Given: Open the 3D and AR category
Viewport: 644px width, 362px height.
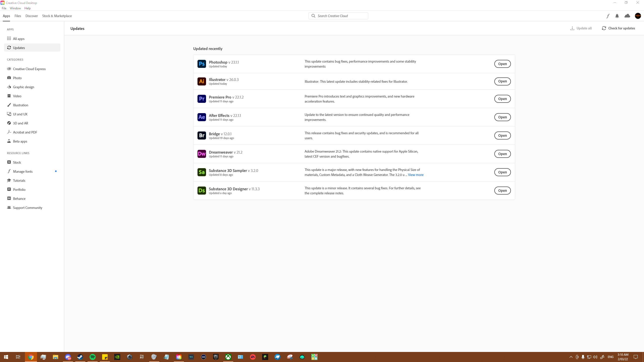Looking at the screenshot, I should pos(32,123).
